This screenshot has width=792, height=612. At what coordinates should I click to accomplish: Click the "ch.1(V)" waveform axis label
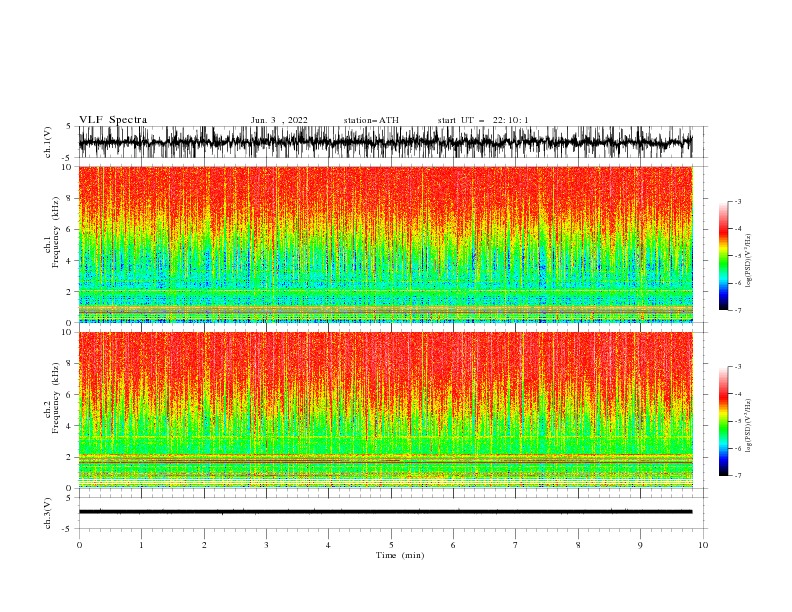pyautogui.click(x=48, y=142)
